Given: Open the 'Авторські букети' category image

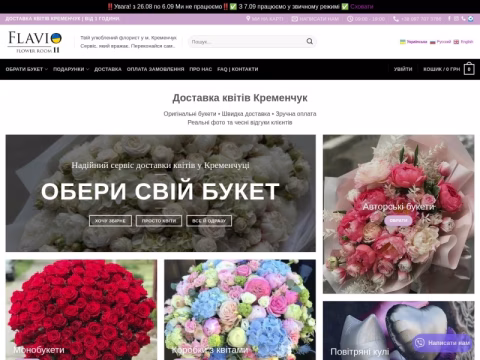Looking at the screenshot, I should click(398, 214).
